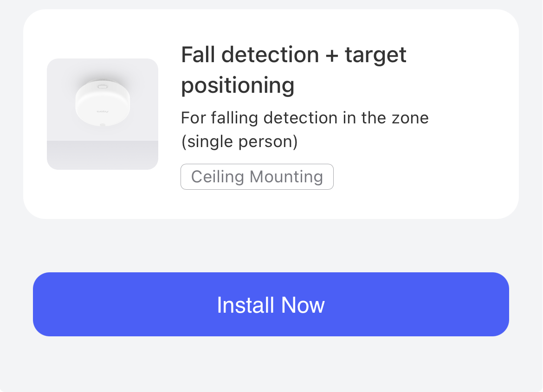Image resolution: width=543 pixels, height=392 pixels.
Task: Tap the small button on the sensor
Action: pyautogui.click(x=103, y=87)
